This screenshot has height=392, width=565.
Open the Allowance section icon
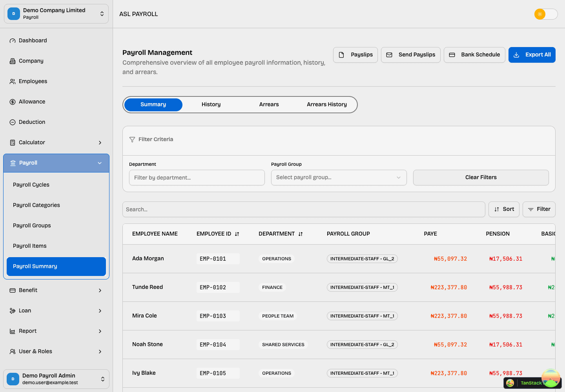click(x=13, y=102)
